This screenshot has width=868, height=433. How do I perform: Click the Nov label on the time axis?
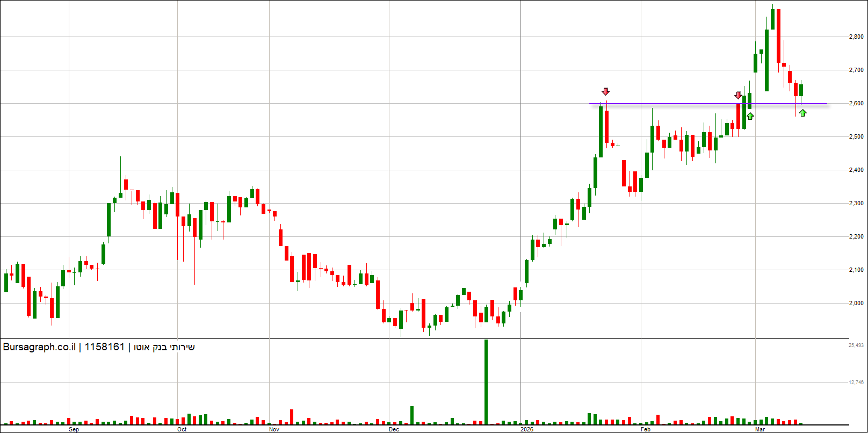[274, 429]
